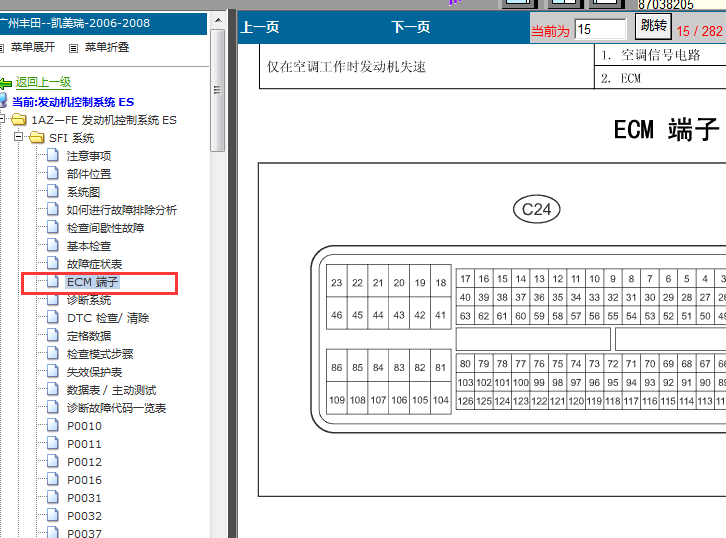Image resolution: width=726 pixels, height=538 pixels.
Task: Click the page icon beside 基本检查
Action: 53,245
